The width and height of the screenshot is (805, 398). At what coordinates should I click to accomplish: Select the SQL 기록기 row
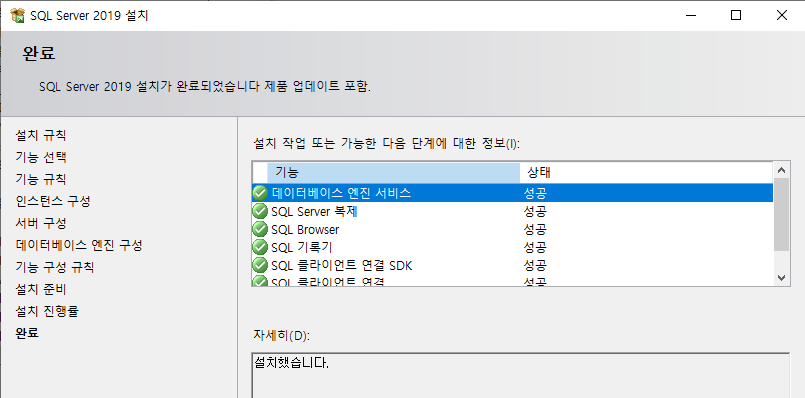point(512,247)
